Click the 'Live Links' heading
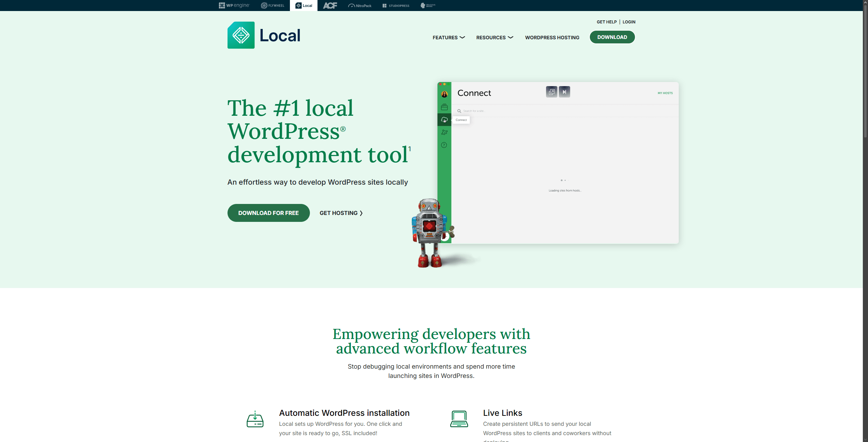This screenshot has height=442, width=868. pyautogui.click(x=503, y=413)
